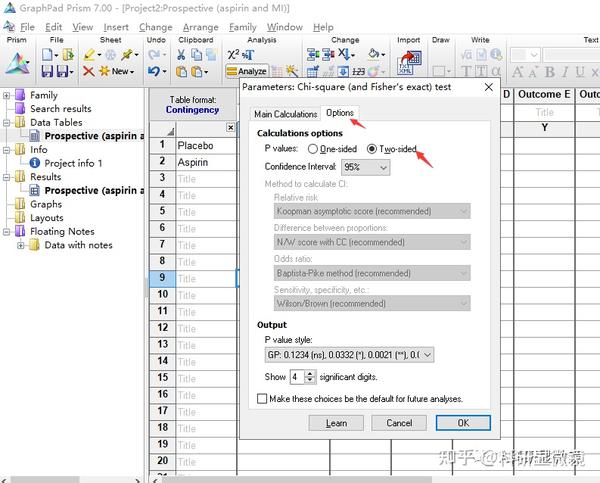The image size is (600, 483).
Task: Open the Paste special dropdown arrow
Action: coord(206,72)
